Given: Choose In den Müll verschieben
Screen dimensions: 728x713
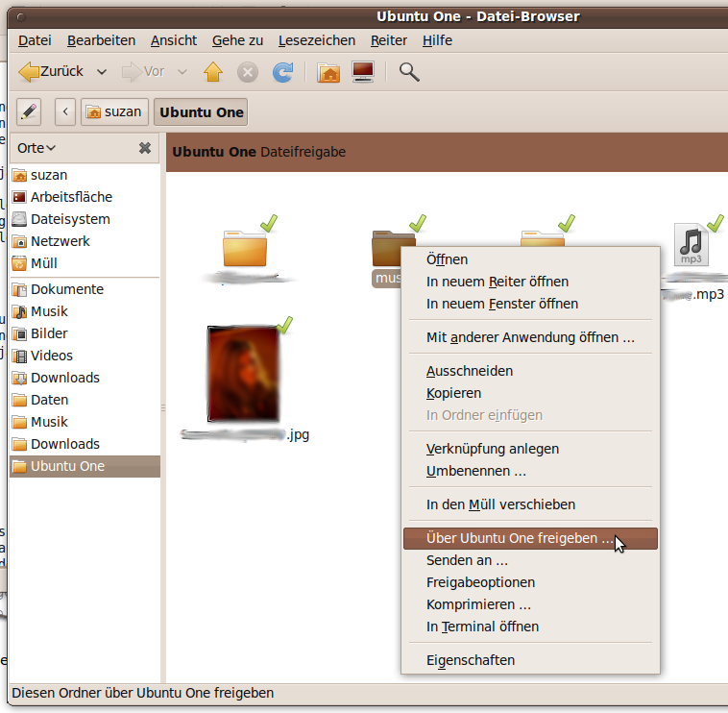Looking at the screenshot, I should [x=530, y=504].
